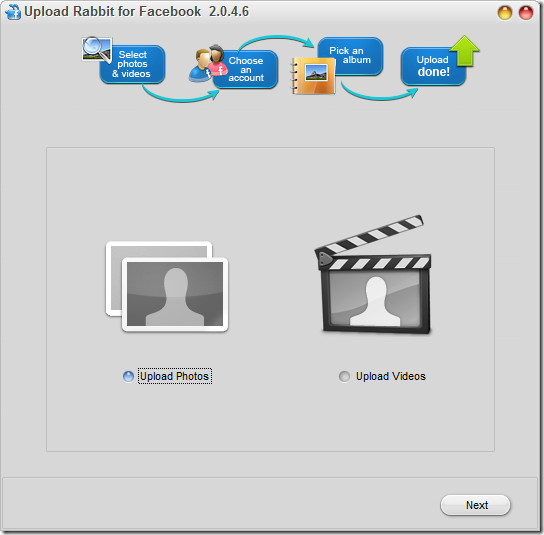The image size is (544, 535).
Task: Select the Upload Videos radio button
Action: pyautogui.click(x=344, y=376)
